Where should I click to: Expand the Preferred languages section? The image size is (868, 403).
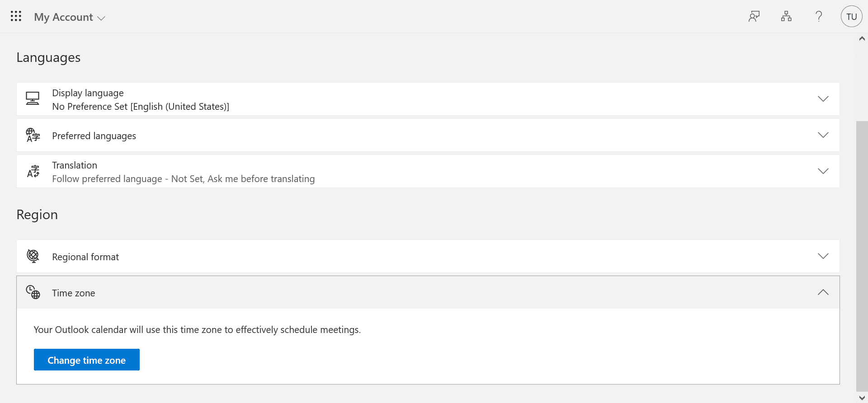point(823,135)
